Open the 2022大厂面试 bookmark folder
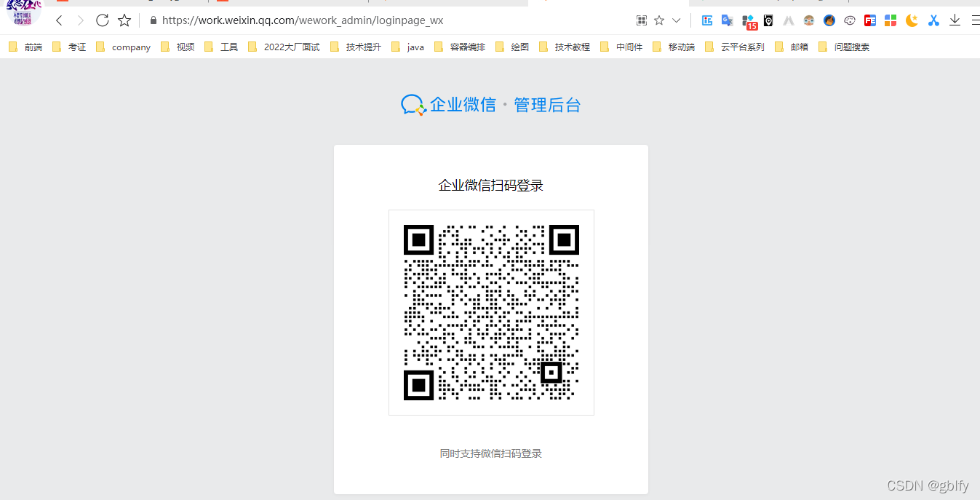Image resolution: width=980 pixels, height=500 pixels. [284, 47]
